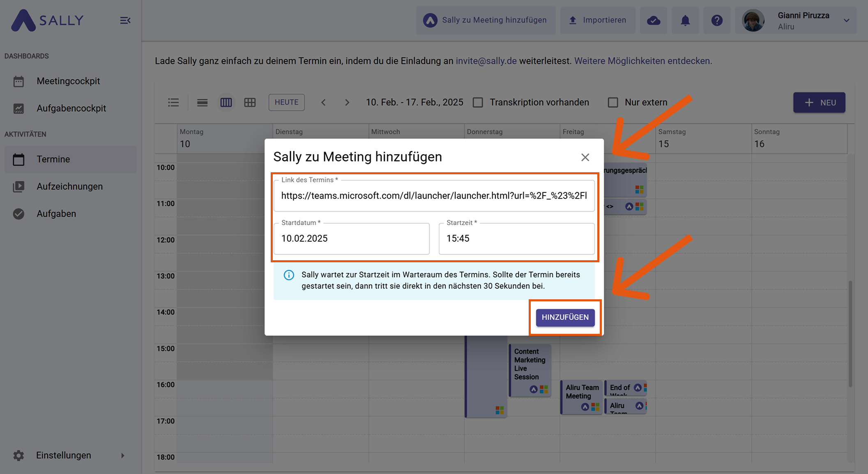Click Sally zu Meeting hinzufügen top button
The width and height of the screenshot is (868, 474).
pyautogui.click(x=486, y=20)
